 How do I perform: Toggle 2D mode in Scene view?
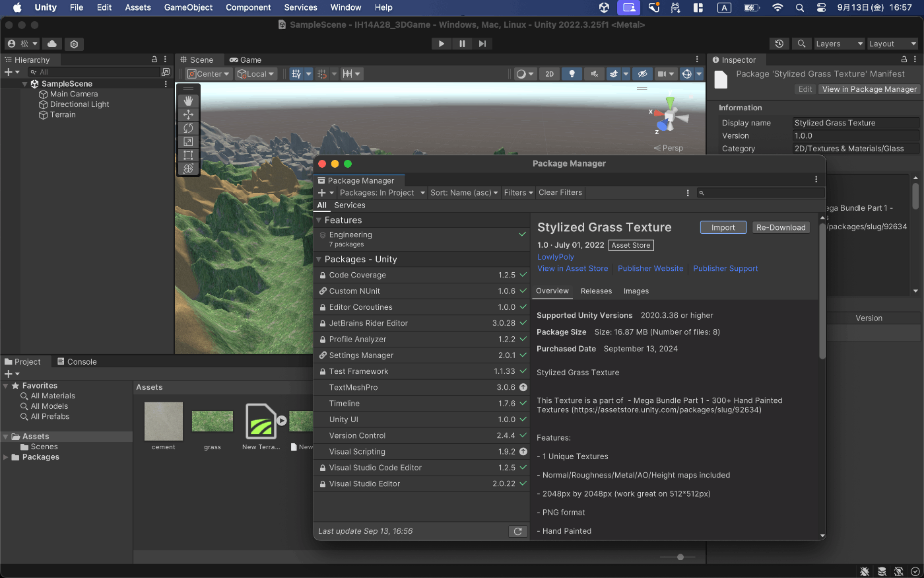tap(549, 74)
